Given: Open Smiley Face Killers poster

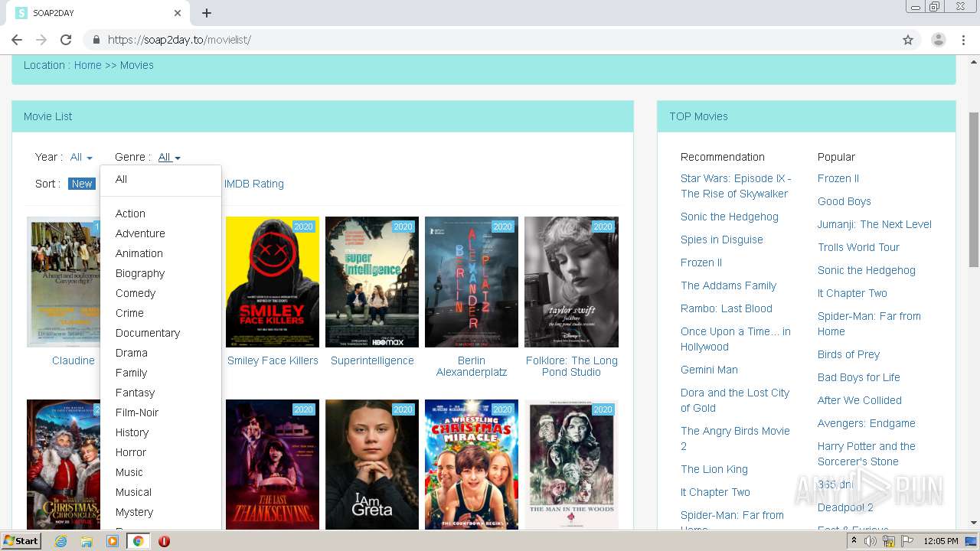Looking at the screenshot, I should click(x=273, y=282).
